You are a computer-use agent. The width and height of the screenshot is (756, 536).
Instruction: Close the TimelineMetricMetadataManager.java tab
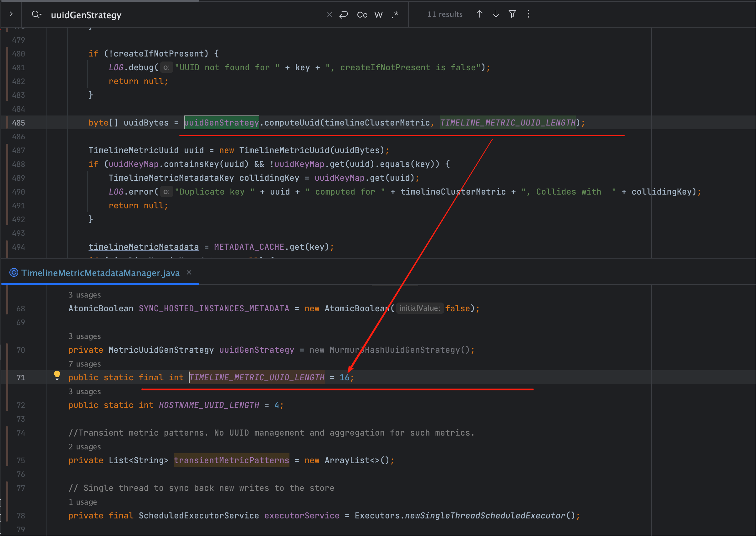(x=189, y=273)
